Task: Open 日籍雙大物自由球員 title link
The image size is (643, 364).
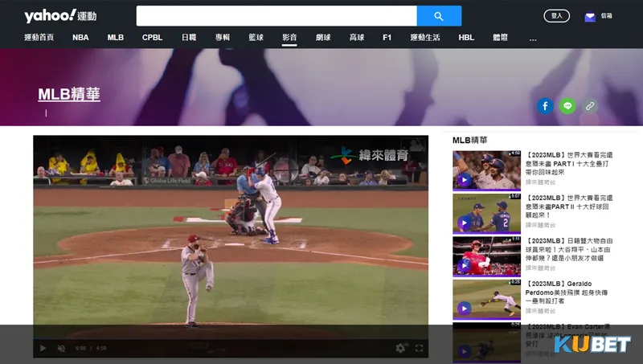Action: (569, 250)
